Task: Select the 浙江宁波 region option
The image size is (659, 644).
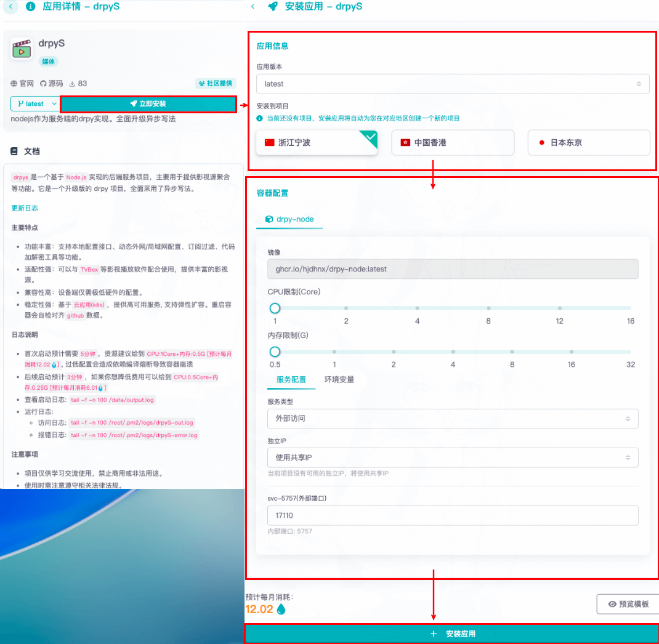Action: [x=317, y=142]
